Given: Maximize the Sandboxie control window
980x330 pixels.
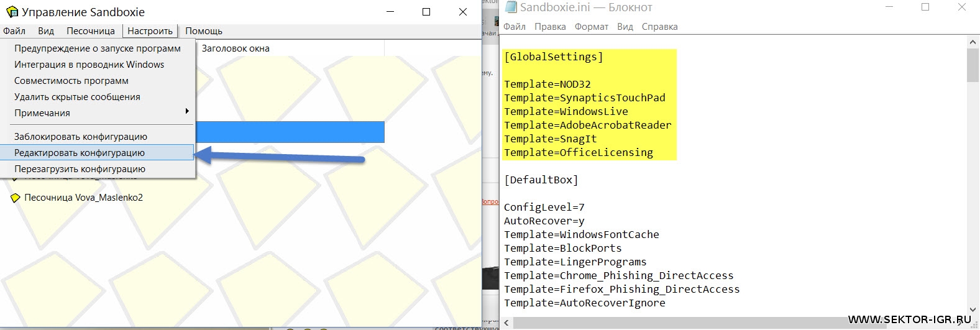Looking at the screenshot, I should click(426, 12).
